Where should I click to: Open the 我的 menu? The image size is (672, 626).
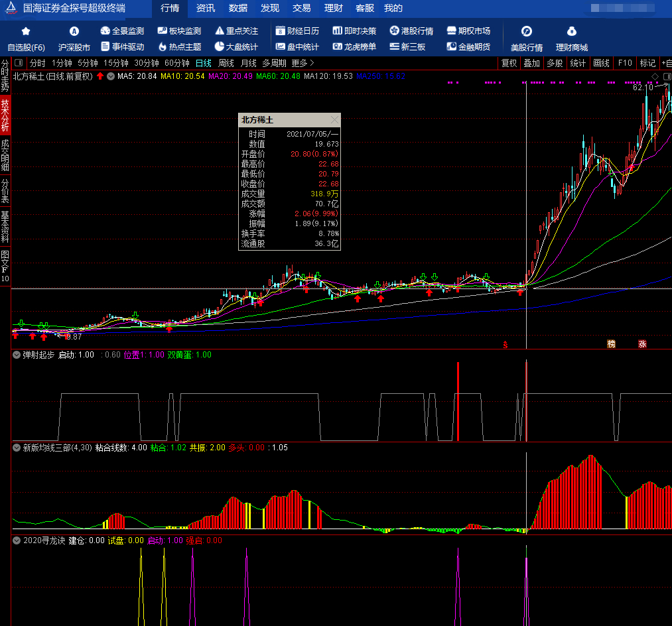tap(393, 8)
